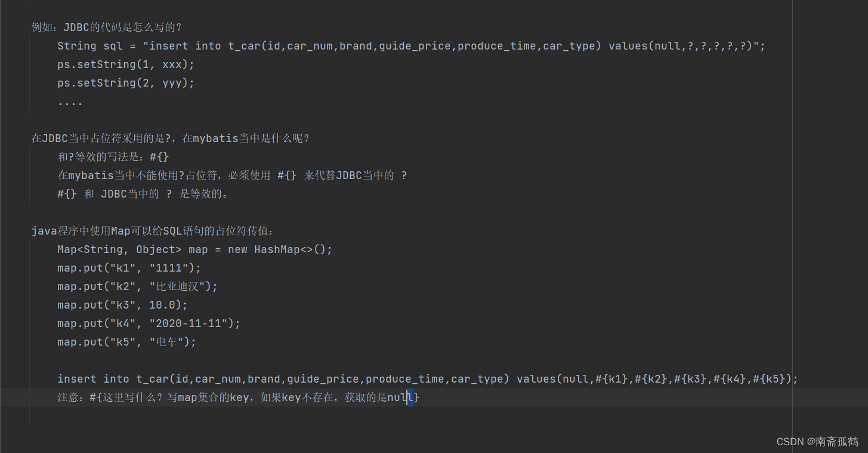Click the map.put "k4" date line
The width and height of the screenshot is (868, 453).
(149, 323)
